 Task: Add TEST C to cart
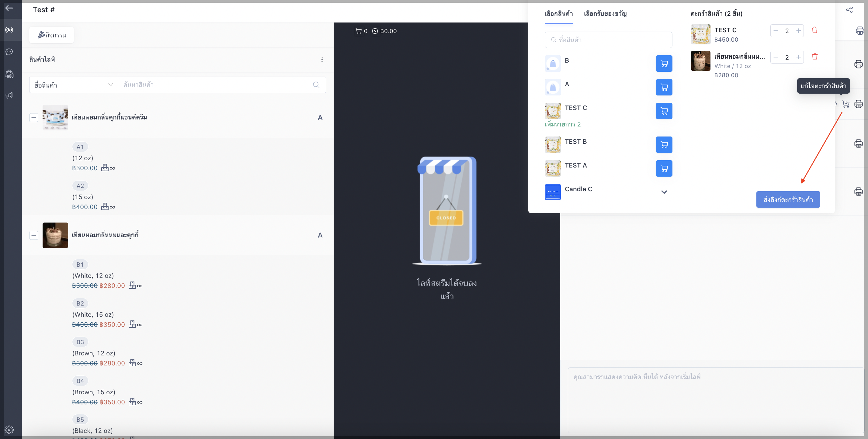point(664,111)
